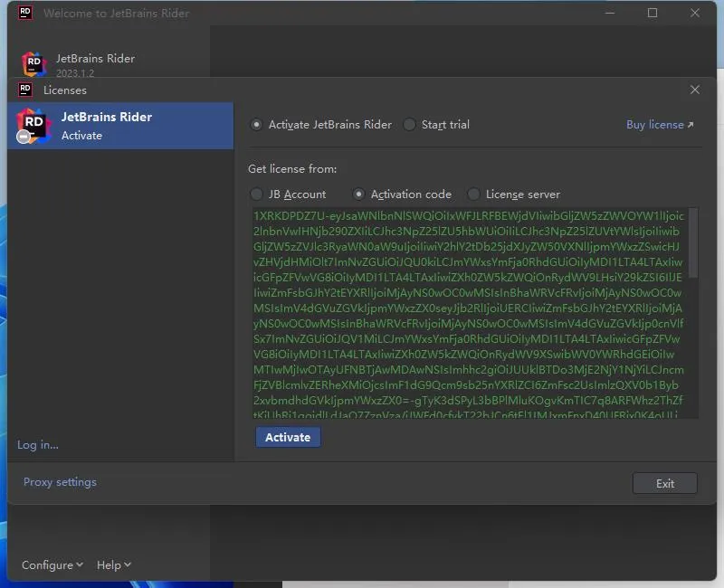Open the Buy license link
Image resolution: width=724 pixels, height=588 pixels.
660,125
